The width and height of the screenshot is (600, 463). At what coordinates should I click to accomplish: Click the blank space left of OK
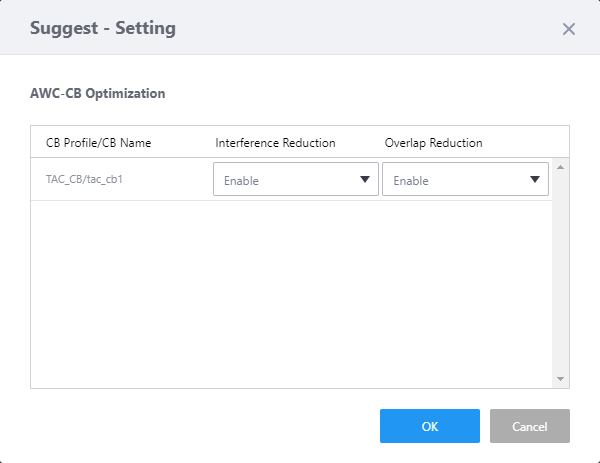[x=200, y=426]
